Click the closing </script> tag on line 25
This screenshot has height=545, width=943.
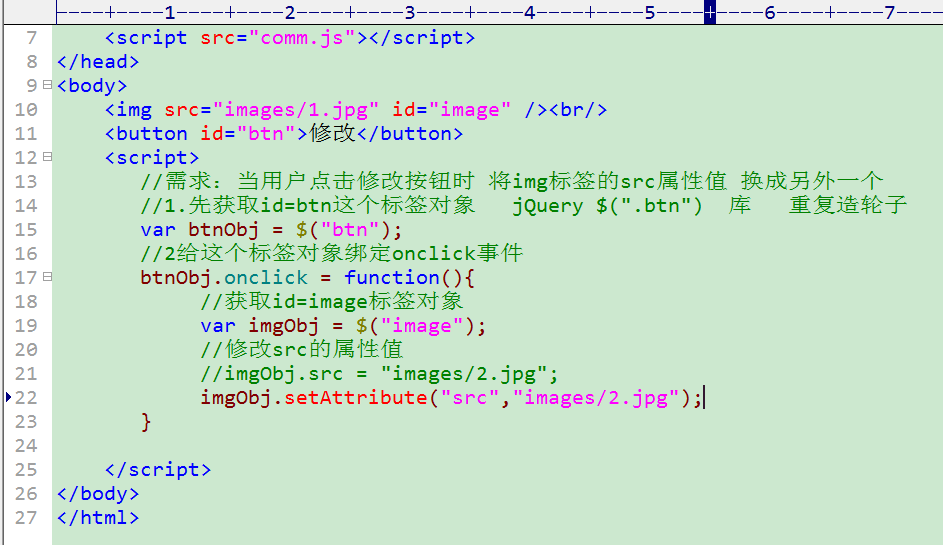click(x=158, y=469)
